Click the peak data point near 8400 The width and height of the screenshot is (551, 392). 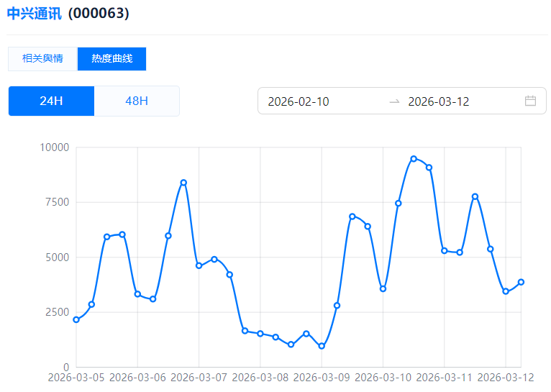183,183
